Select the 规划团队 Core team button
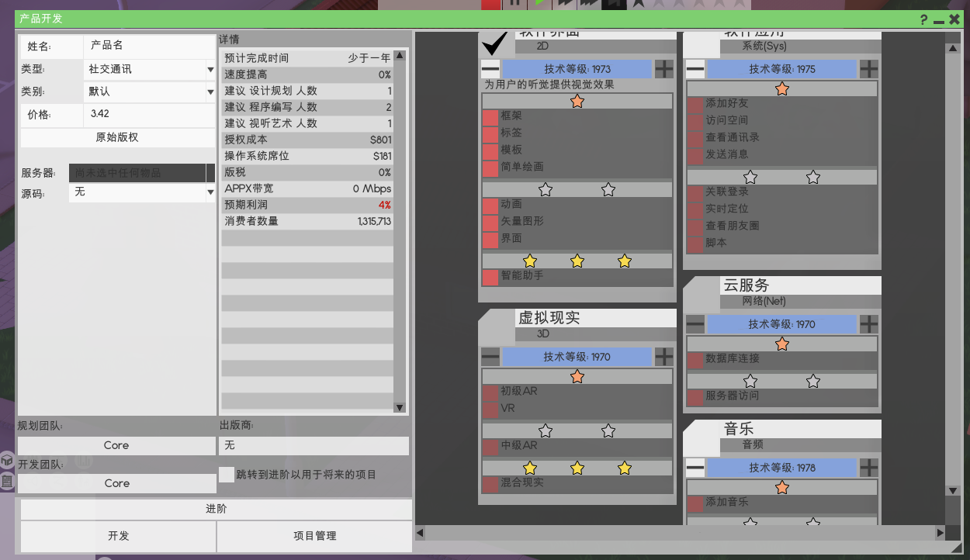 tap(117, 445)
